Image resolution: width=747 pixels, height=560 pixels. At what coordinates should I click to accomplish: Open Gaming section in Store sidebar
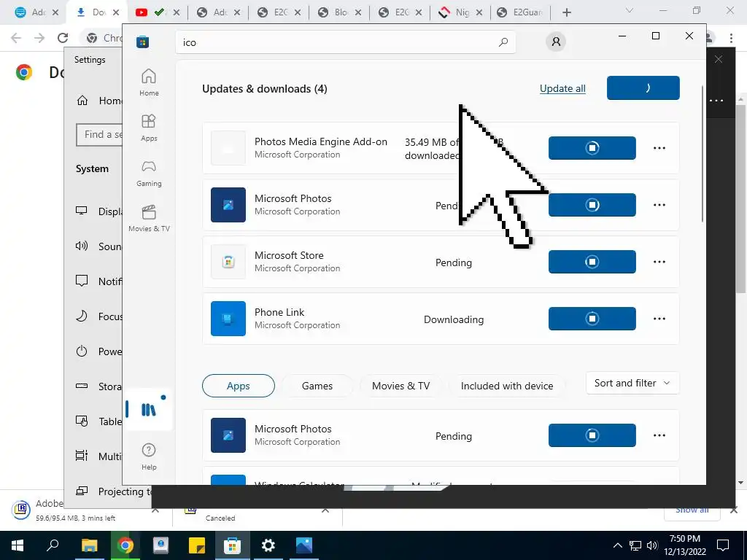(x=149, y=173)
